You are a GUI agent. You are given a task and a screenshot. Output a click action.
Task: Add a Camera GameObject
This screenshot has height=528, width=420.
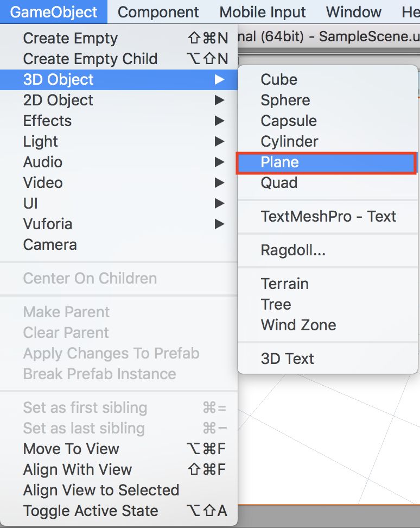pyautogui.click(x=50, y=245)
